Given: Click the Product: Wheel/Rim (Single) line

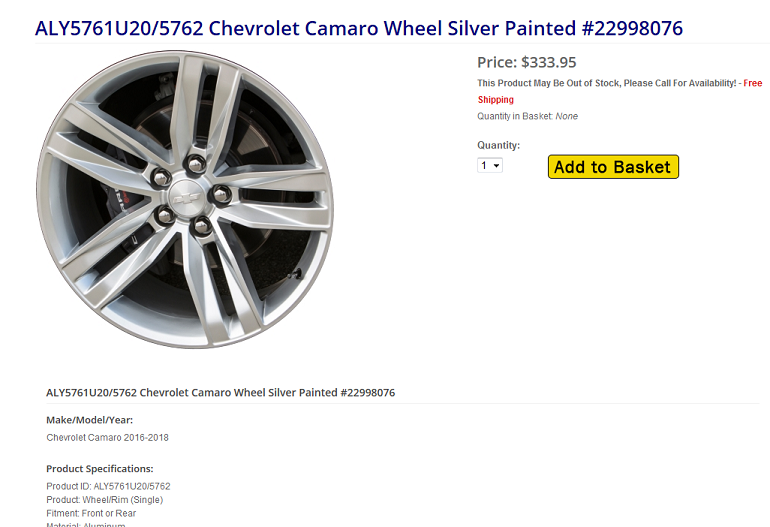Looking at the screenshot, I should (x=104, y=499).
